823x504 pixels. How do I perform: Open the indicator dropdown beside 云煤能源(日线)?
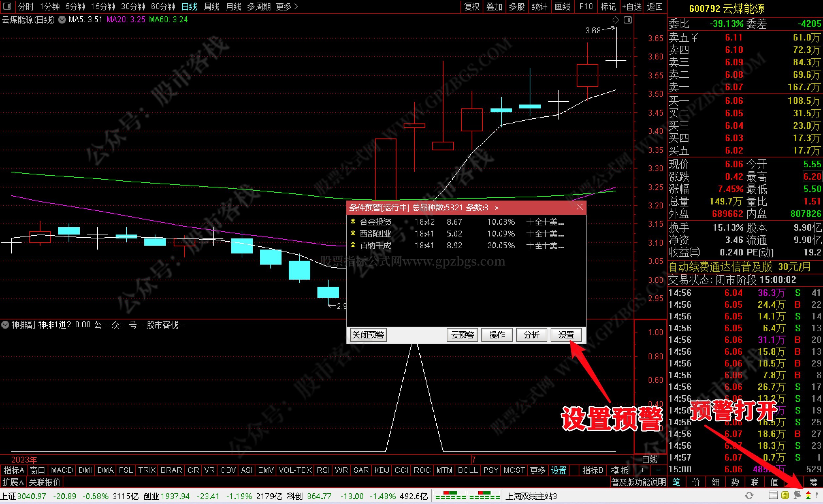pos(62,20)
